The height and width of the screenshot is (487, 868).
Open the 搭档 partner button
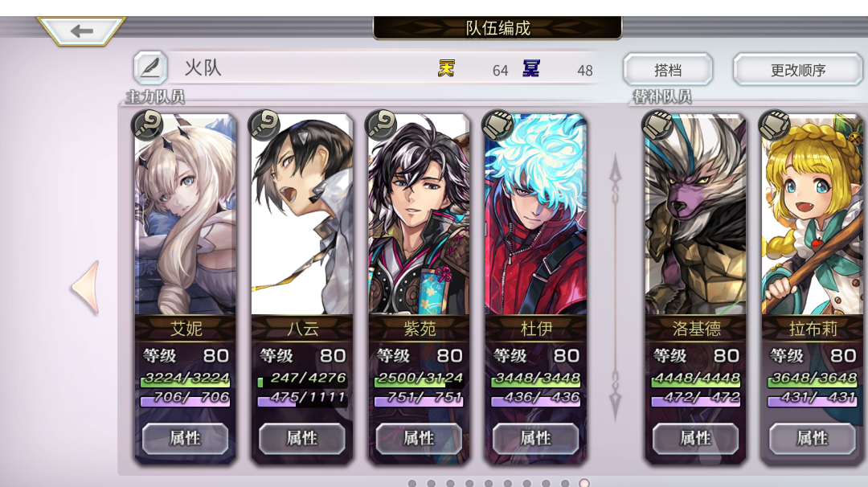click(x=668, y=70)
